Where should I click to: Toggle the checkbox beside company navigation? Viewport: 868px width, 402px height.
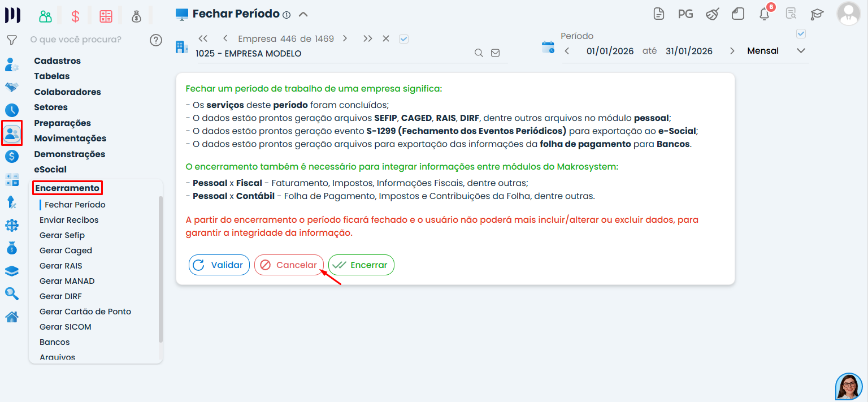click(x=403, y=39)
